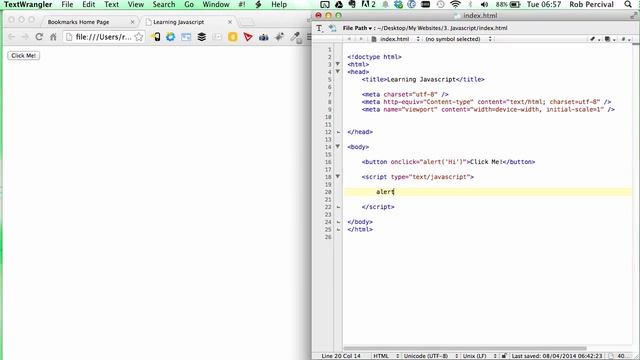This screenshot has width=640, height=360.
Task: Open the Window menu
Action: (x=216, y=4)
